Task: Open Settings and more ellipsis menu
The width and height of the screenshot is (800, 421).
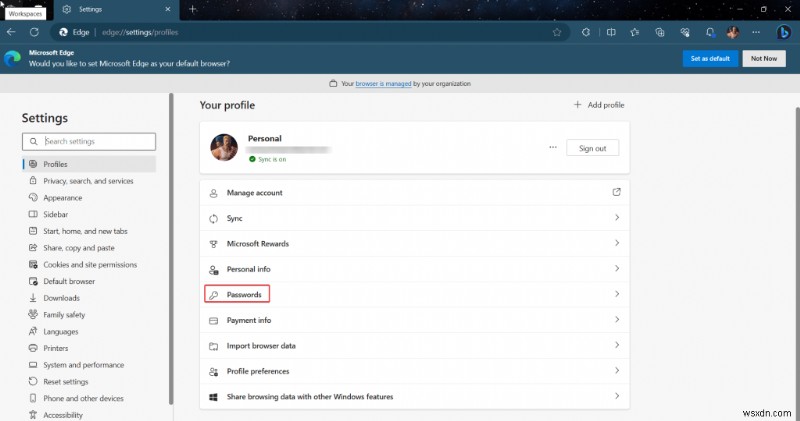Action: coord(756,32)
